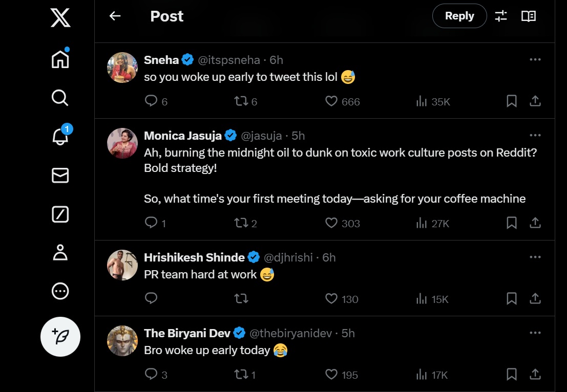Like Sneha's reply

coord(331,101)
